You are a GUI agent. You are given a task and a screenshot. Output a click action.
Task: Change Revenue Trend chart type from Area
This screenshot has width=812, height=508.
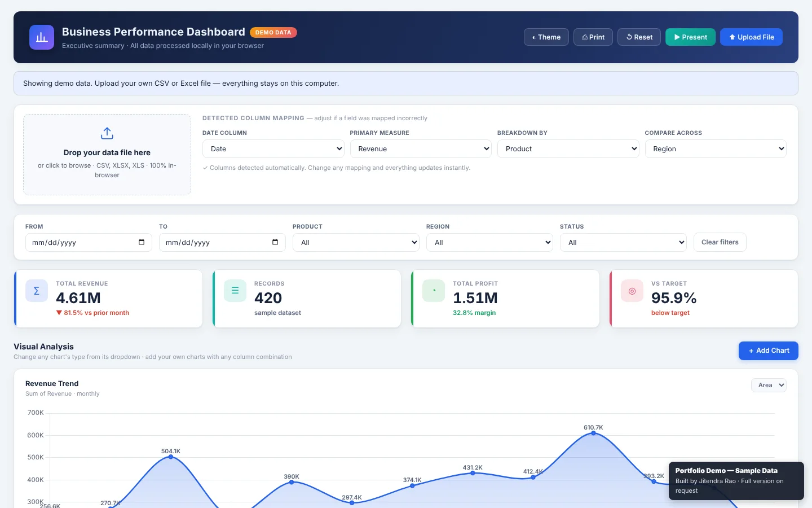point(769,385)
